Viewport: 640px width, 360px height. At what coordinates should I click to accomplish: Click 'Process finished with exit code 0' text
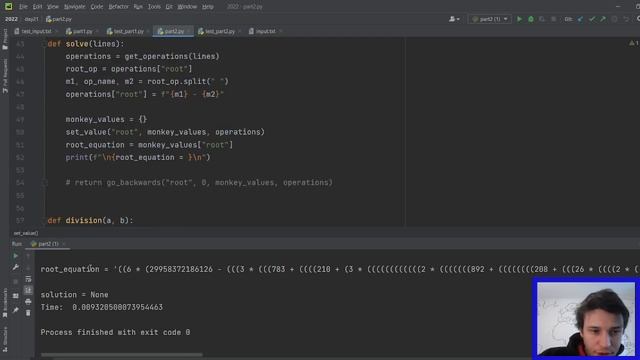pos(115,332)
